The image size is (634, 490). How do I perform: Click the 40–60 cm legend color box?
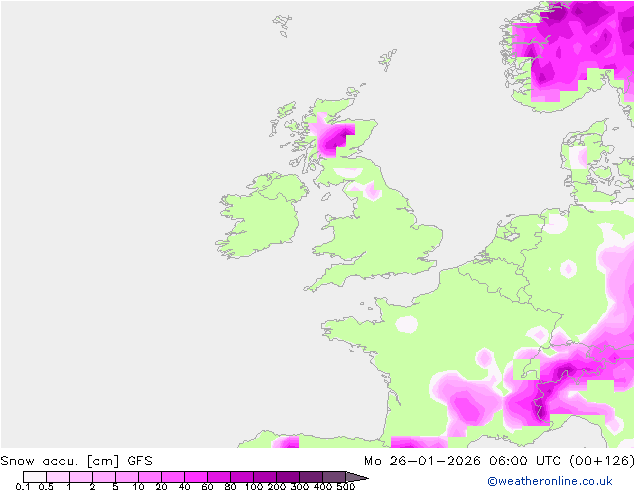(196, 477)
